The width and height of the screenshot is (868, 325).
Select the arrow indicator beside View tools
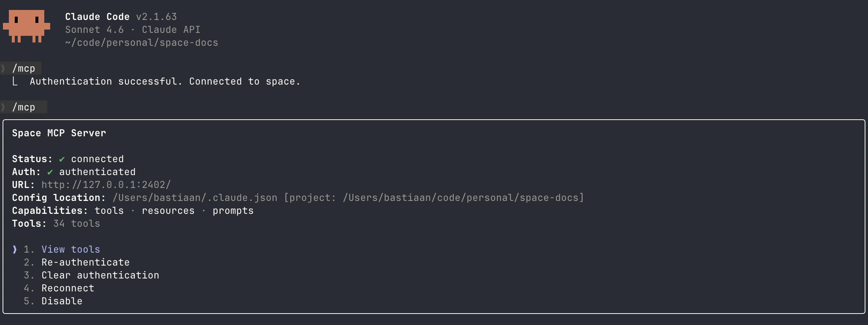point(14,249)
